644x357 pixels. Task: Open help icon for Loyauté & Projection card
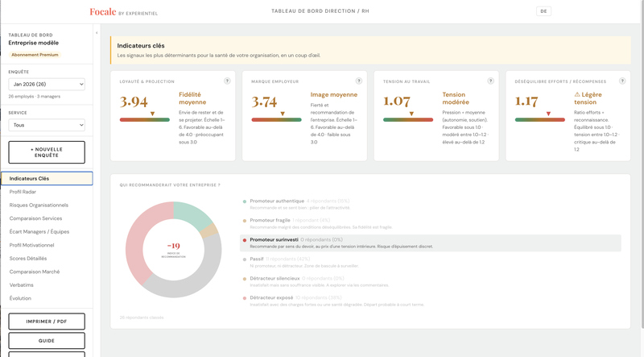[227, 81]
